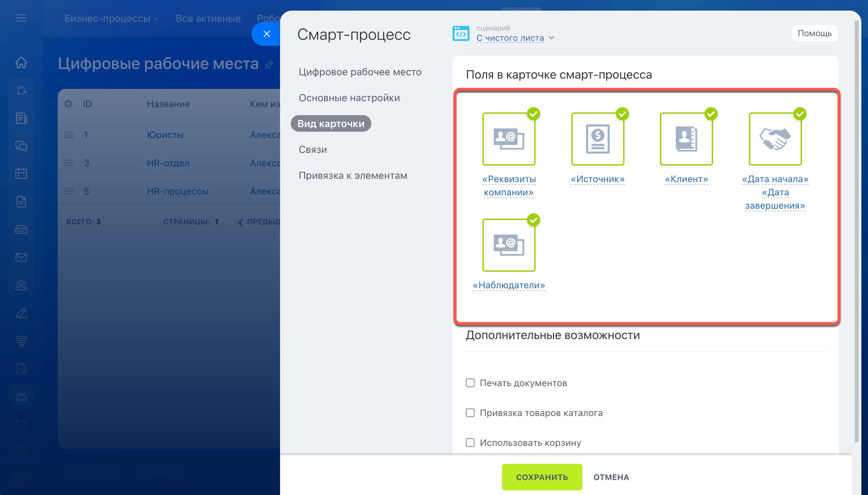Click the slider panel vertical scrollbar
This screenshot has height=495, width=868.
click(856, 231)
